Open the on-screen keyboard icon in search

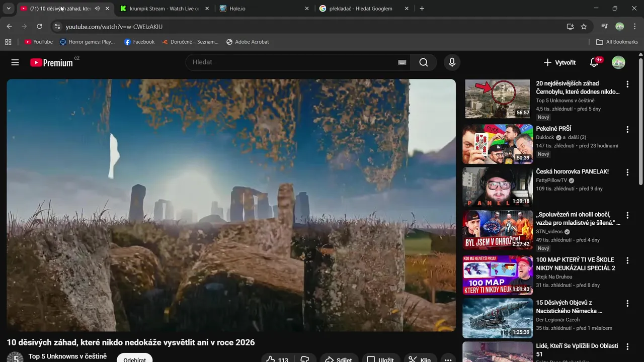coord(402,62)
